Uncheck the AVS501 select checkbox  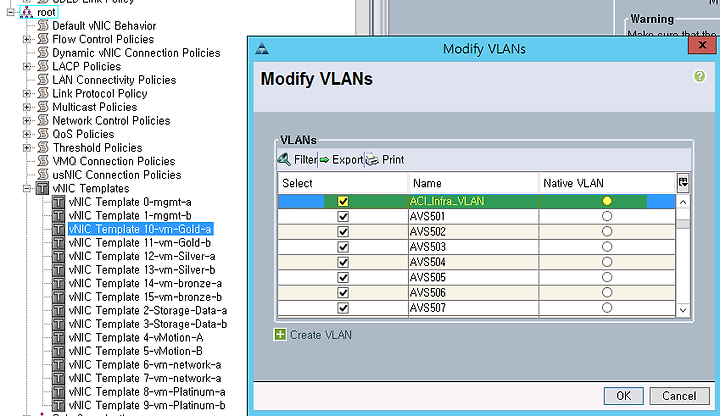pos(343,216)
